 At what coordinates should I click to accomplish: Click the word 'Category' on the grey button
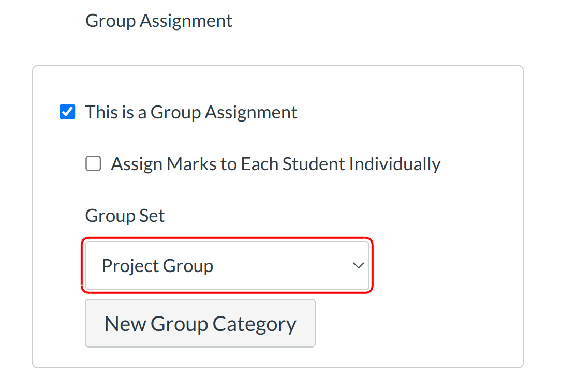pos(254,324)
